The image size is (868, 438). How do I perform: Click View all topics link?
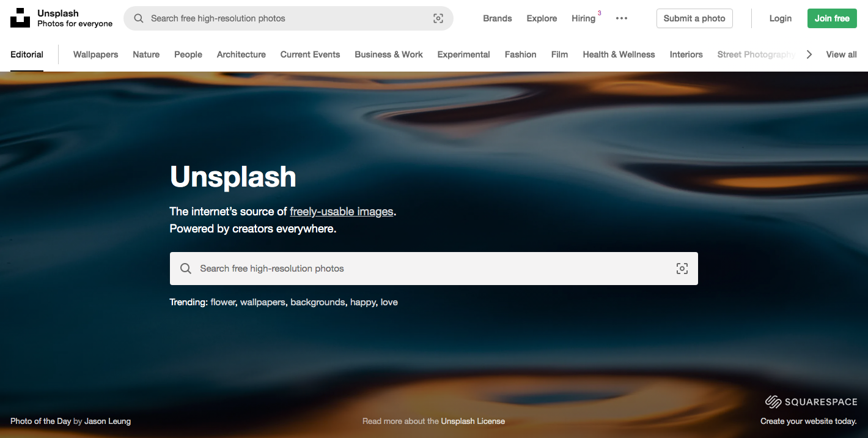pos(841,54)
